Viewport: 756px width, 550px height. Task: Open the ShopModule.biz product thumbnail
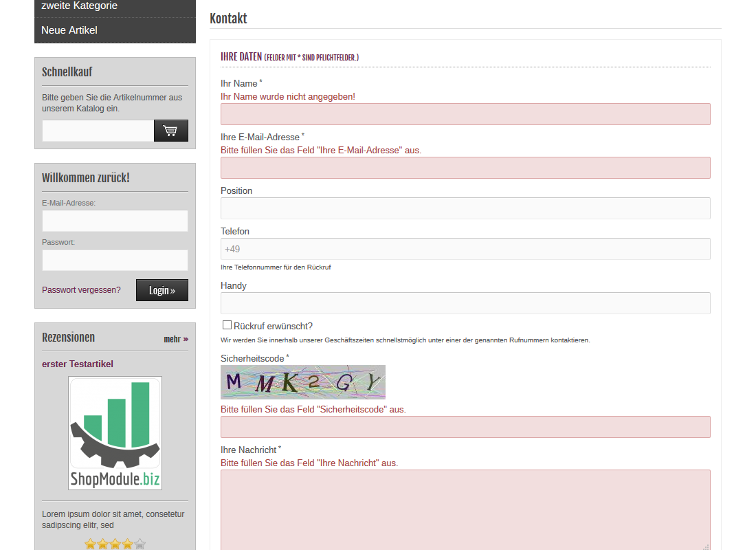115,433
